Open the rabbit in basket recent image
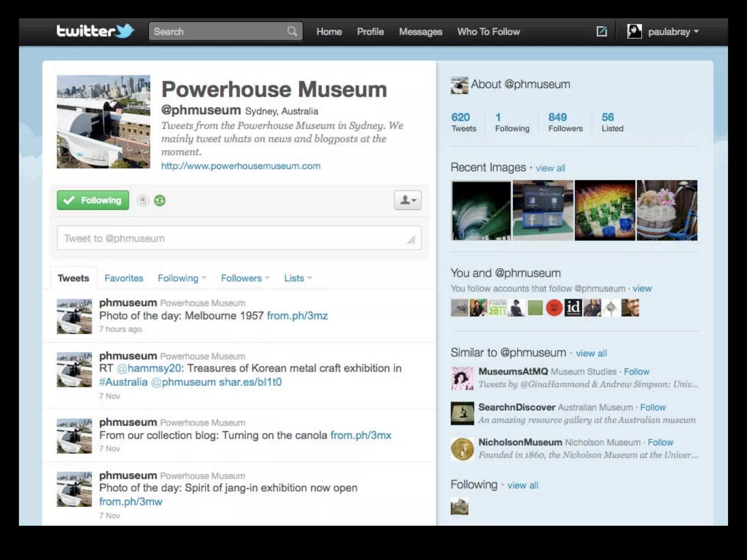This screenshot has width=747, height=560. (x=667, y=210)
